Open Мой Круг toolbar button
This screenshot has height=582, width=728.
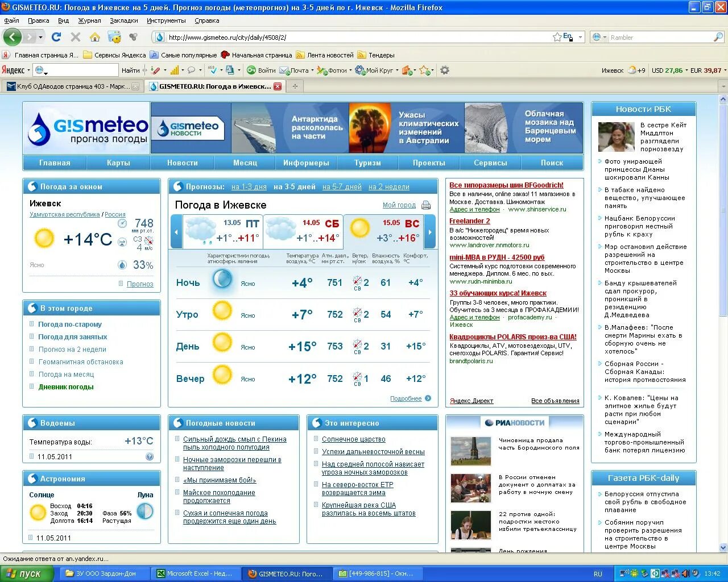tap(374, 70)
